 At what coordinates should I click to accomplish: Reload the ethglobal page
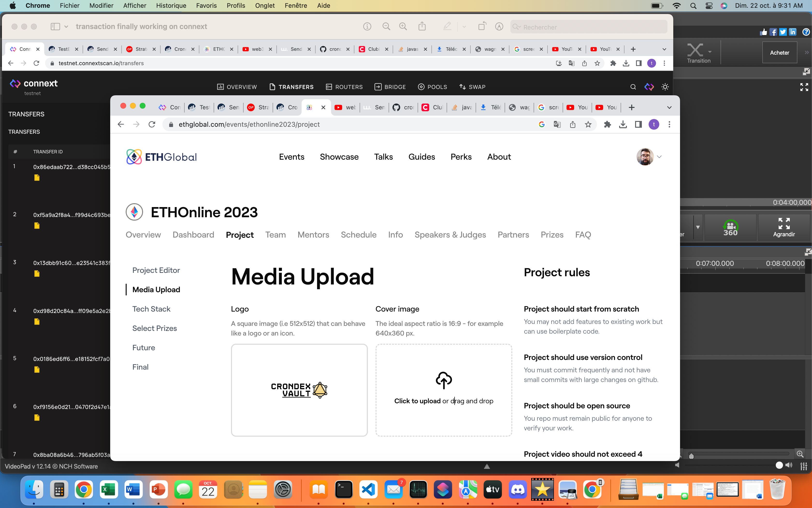point(152,124)
